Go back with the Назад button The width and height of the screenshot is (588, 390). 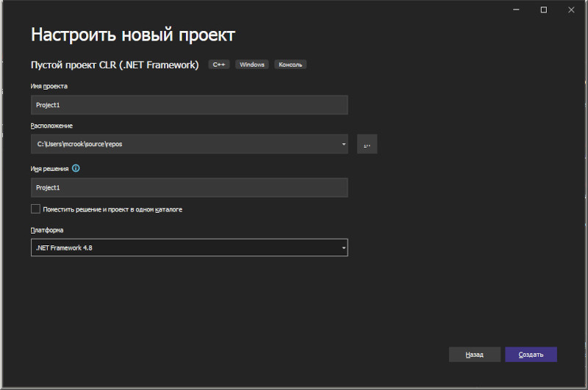[x=474, y=355]
